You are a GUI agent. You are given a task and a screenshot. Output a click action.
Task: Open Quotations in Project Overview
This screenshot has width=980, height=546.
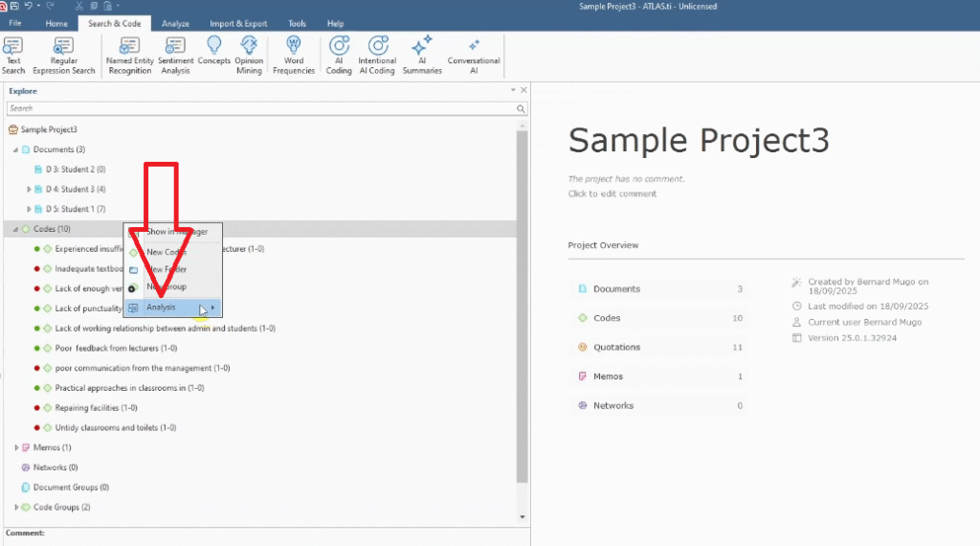click(x=616, y=347)
